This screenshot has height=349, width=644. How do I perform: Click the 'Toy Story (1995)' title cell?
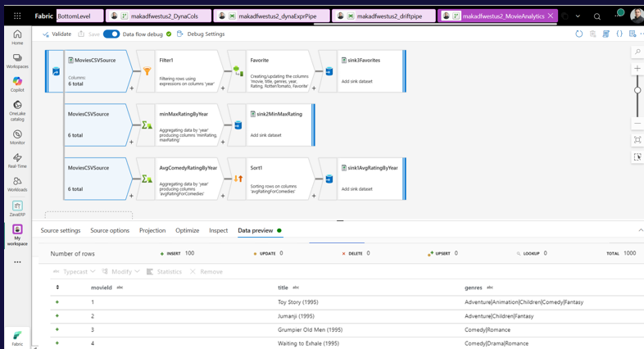pyautogui.click(x=297, y=301)
